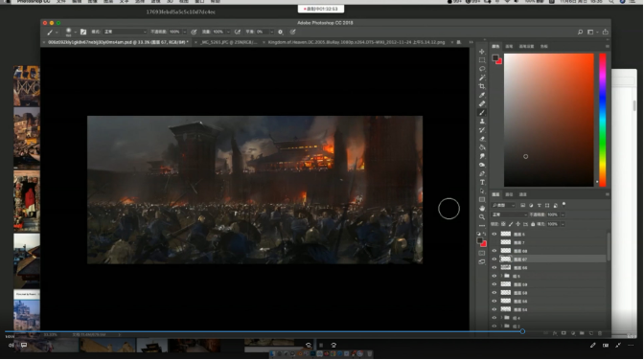
Task: Toggle layer filtering switch on Layers panel
Action: (x=563, y=204)
